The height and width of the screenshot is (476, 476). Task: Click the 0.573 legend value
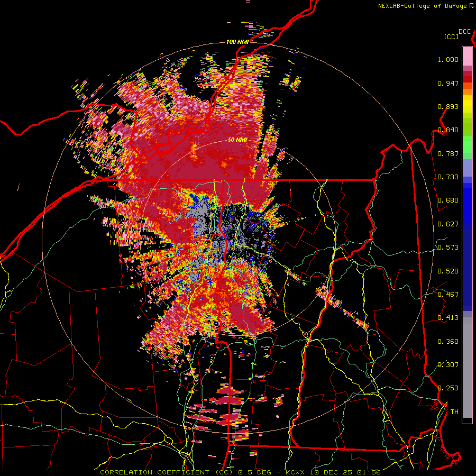click(x=448, y=248)
